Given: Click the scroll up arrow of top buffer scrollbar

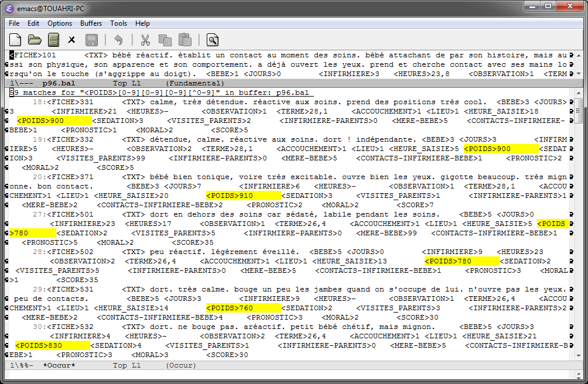Looking at the screenshot, I should pyautogui.click(x=578, y=56).
